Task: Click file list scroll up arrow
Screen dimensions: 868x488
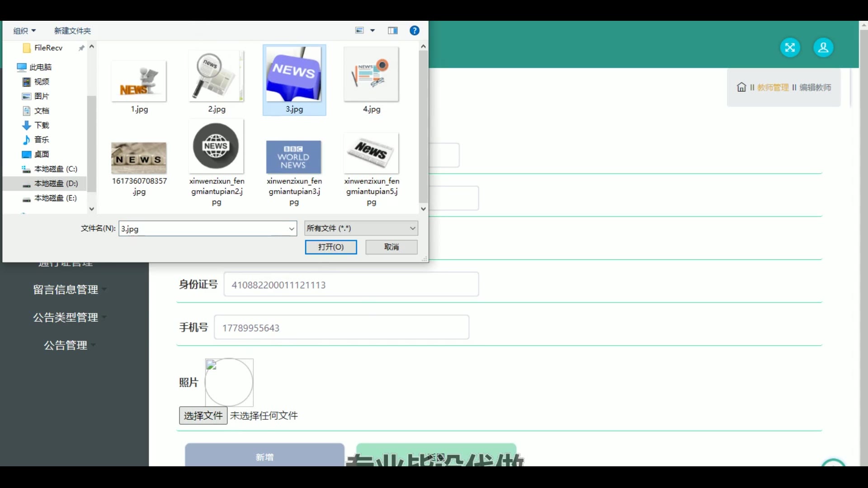Action: pos(423,47)
